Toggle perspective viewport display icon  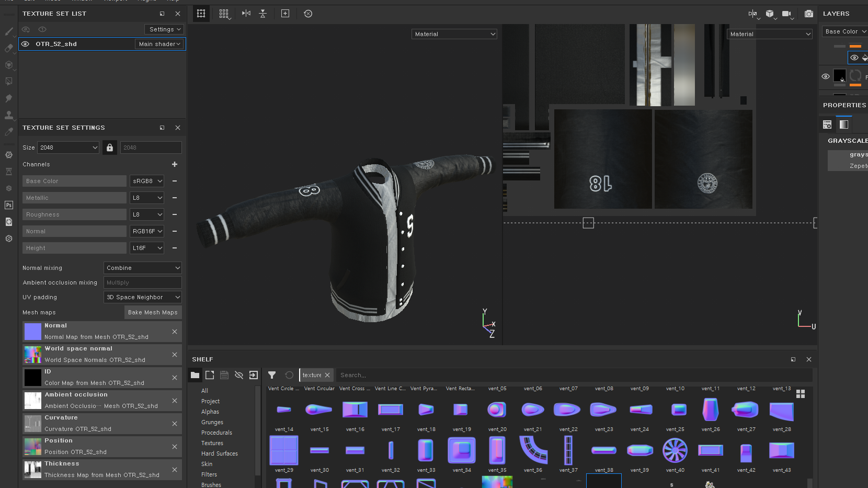pyautogui.click(x=201, y=14)
